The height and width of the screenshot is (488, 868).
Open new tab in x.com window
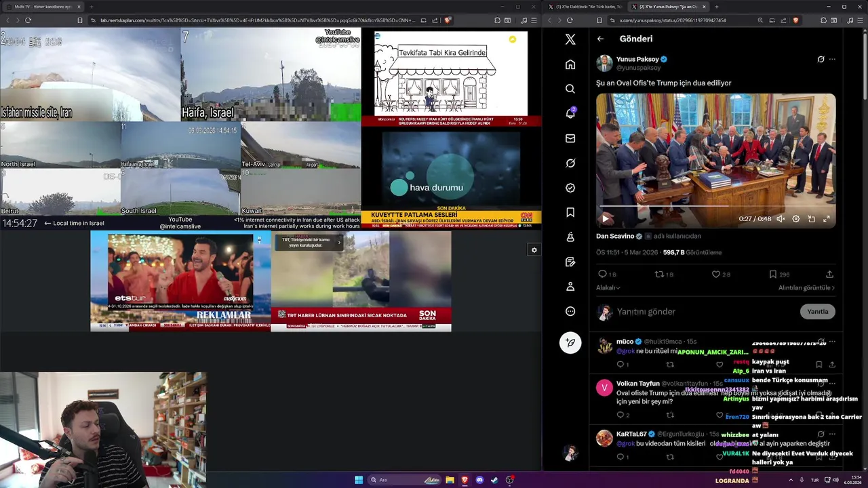pyautogui.click(x=716, y=7)
